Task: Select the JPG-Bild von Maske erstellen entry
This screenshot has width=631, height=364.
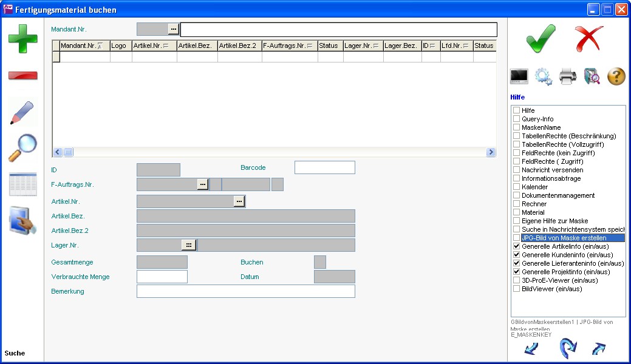Action: [x=564, y=238]
